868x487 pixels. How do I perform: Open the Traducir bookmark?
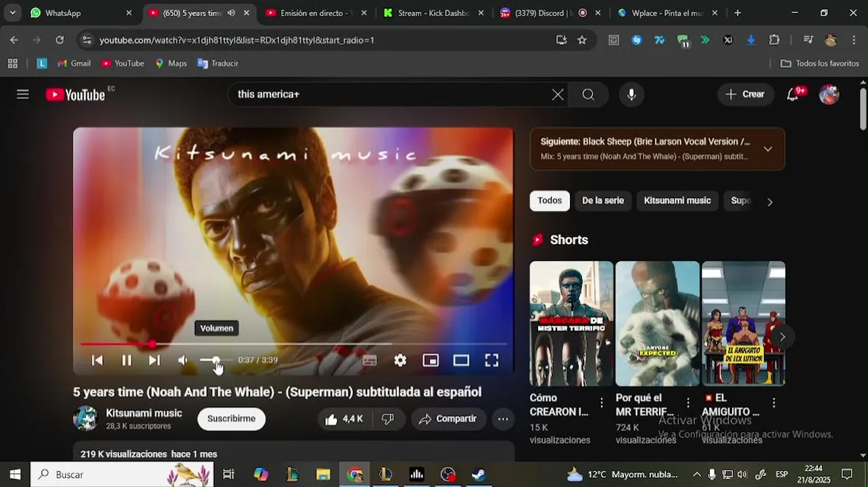pos(218,64)
